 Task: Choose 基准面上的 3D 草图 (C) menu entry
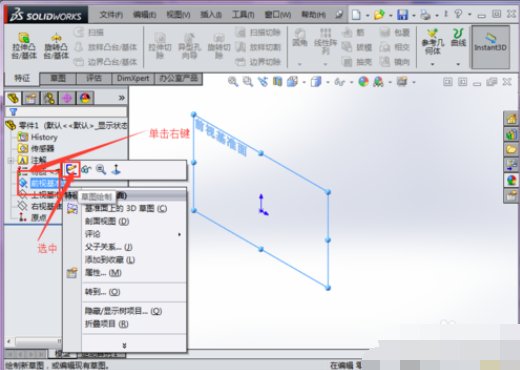(126, 209)
